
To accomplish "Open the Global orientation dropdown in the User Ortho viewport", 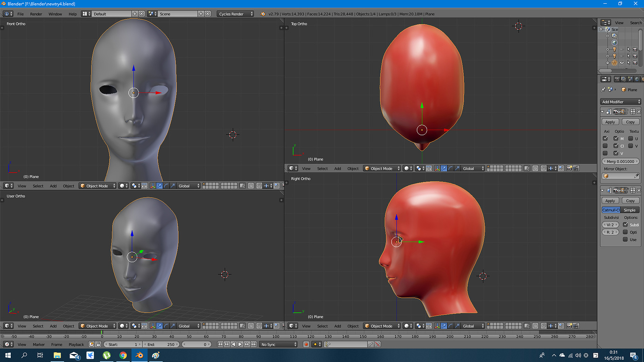I will point(189,326).
